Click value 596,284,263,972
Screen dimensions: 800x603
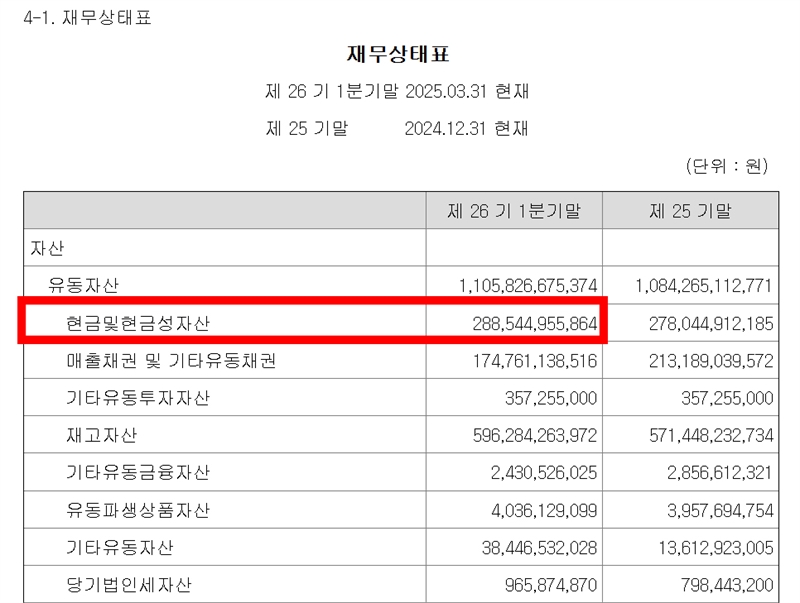(535, 436)
